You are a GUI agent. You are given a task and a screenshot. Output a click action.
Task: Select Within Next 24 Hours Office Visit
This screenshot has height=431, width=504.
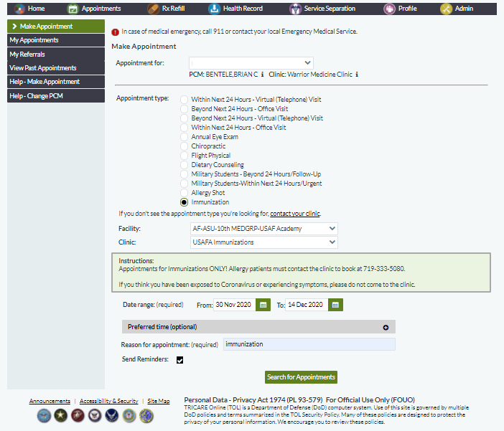(x=184, y=128)
